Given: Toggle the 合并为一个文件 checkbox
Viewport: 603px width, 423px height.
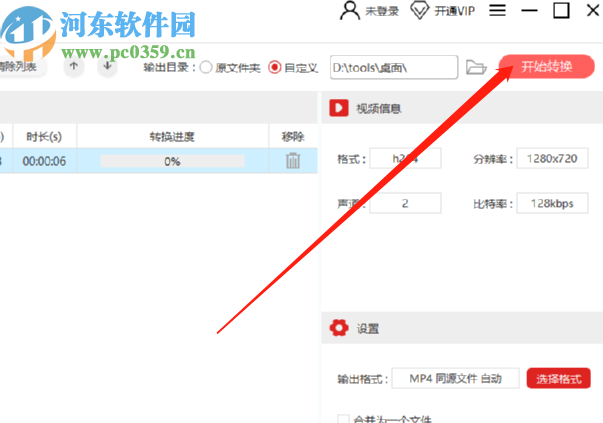Looking at the screenshot, I should (343, 419).
